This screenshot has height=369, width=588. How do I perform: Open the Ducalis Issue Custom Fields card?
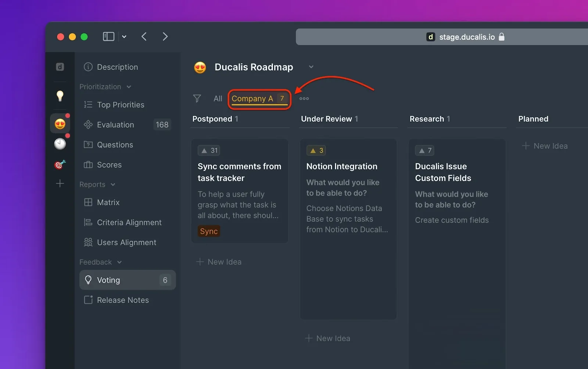tap(443, 172)
